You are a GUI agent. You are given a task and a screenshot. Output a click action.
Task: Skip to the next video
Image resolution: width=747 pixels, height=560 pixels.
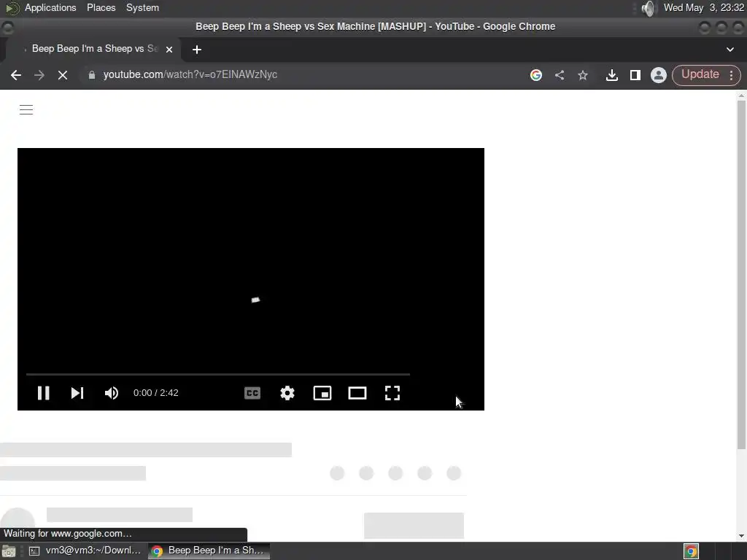coord(77,393)
